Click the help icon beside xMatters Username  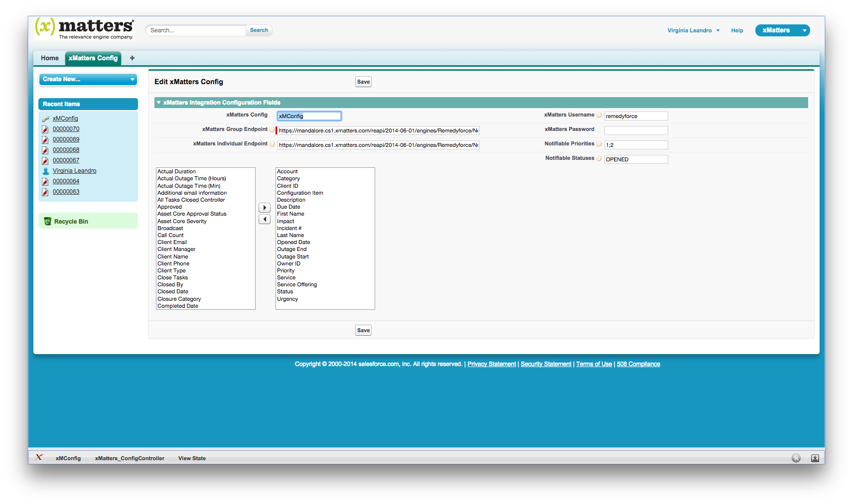pos(599,115)
